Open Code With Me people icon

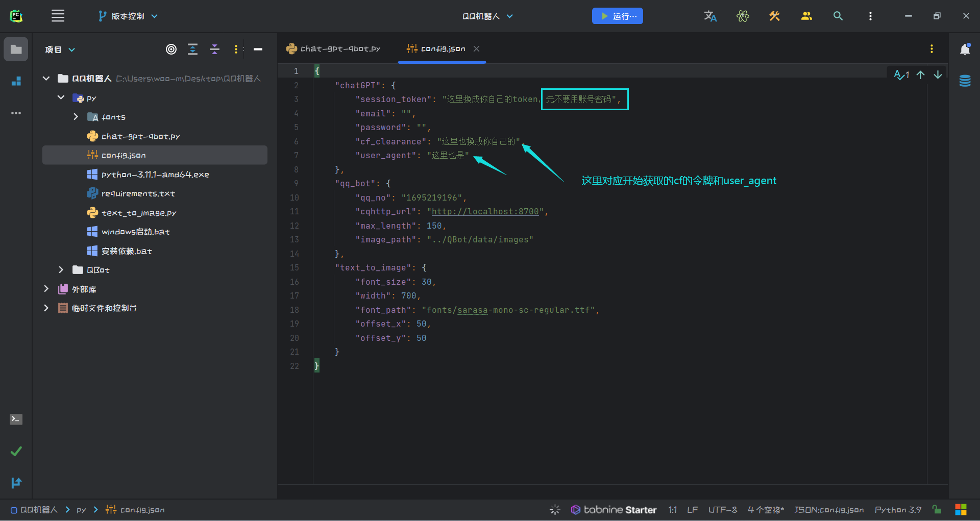pyautogui.click(x=806, y=16)
